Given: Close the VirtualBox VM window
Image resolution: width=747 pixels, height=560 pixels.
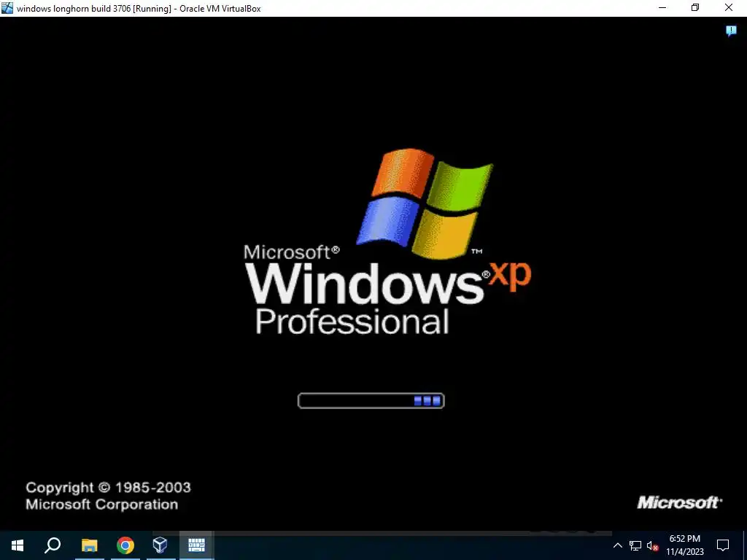Looking at the screenshot, I should click(x=729, y=7).
